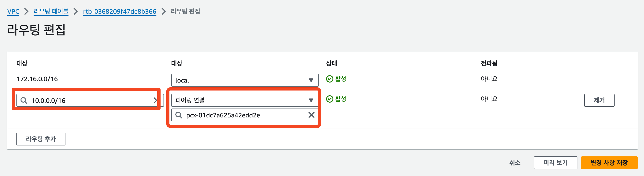Click the 활성 status check icon for the peering route

coord(330,99)
